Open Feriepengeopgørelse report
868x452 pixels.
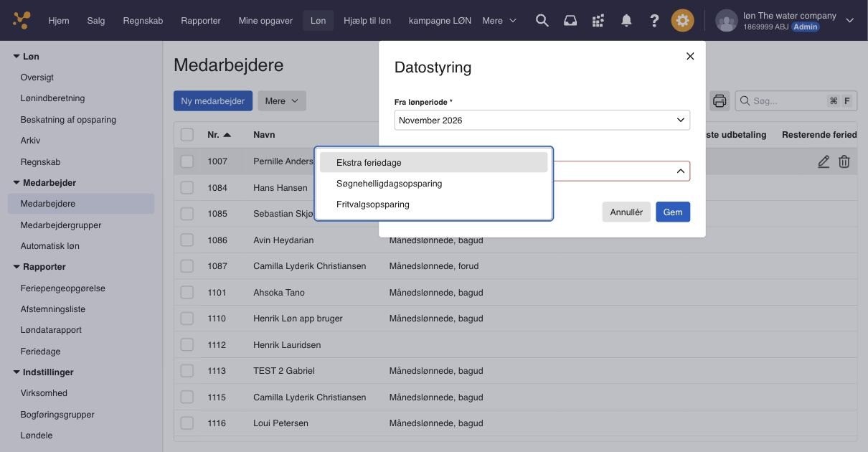click(x=62, y=288)
